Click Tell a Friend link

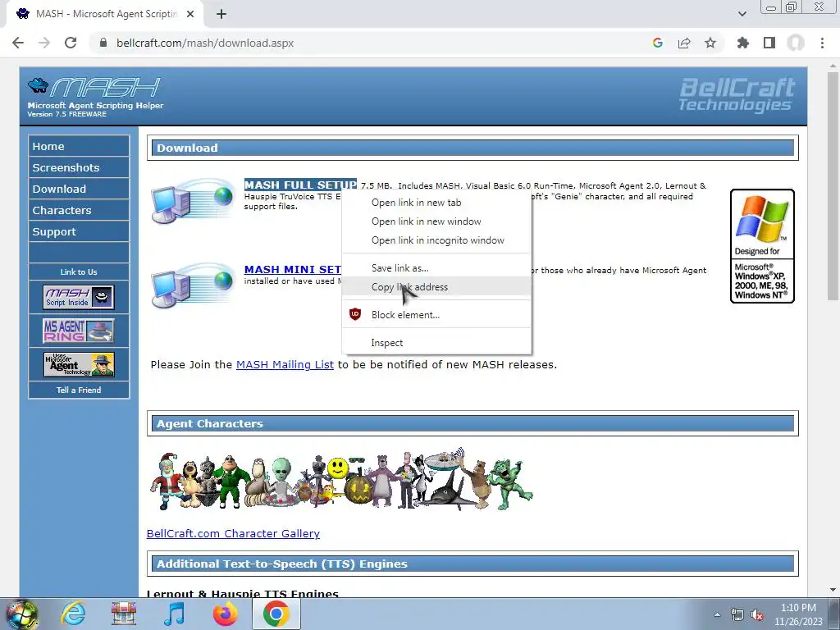pos(79,390)
